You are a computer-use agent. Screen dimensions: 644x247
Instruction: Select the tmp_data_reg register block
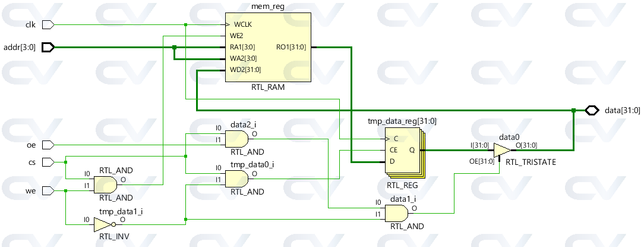(x=404, y=153)
